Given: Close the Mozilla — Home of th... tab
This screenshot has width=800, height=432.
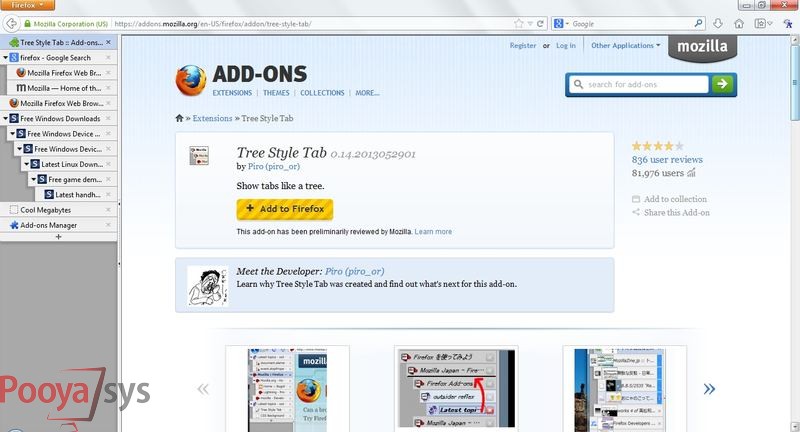Looking at the screenshot, I should [108, 88].
